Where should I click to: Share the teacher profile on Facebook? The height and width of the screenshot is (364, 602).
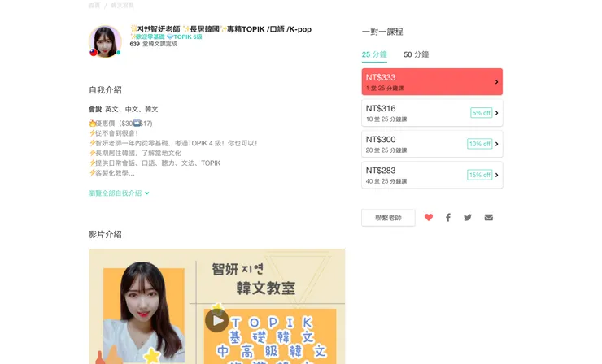click(x=448, y=218)
